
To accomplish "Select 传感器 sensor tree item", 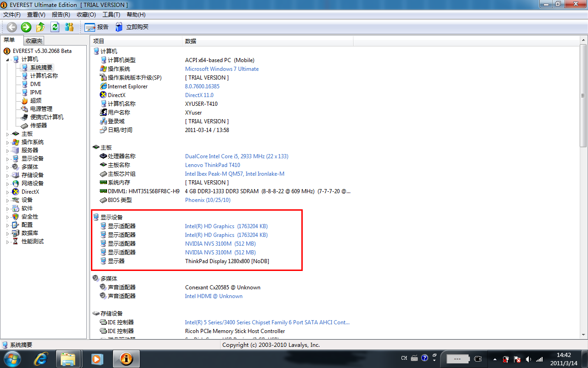I will (x=39, y=126).
